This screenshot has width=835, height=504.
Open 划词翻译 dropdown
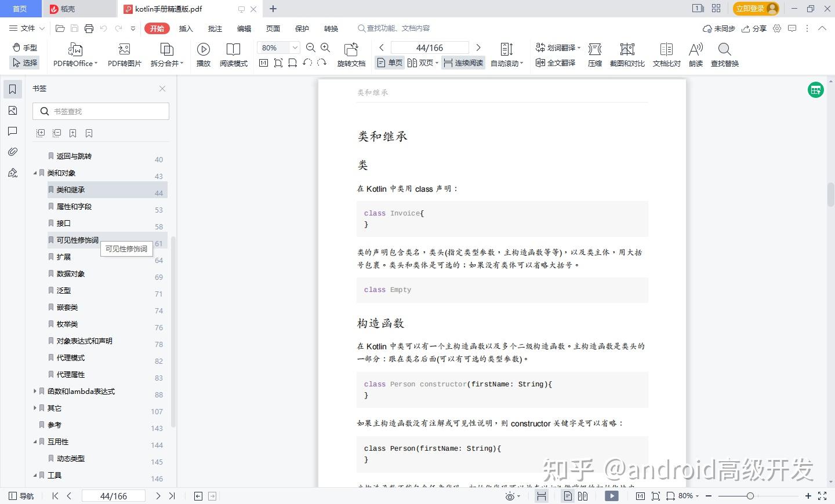coord(558,48)
